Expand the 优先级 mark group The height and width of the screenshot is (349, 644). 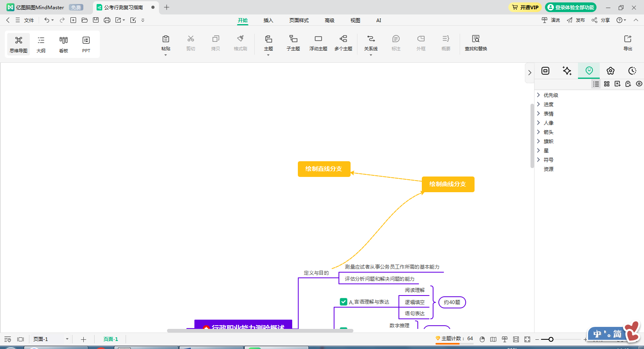click(539, 95)
